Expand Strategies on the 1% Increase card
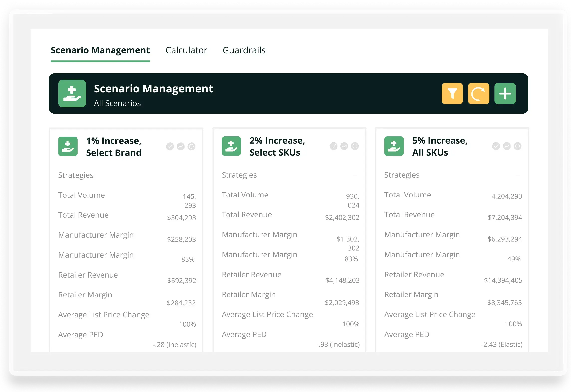 192,175
